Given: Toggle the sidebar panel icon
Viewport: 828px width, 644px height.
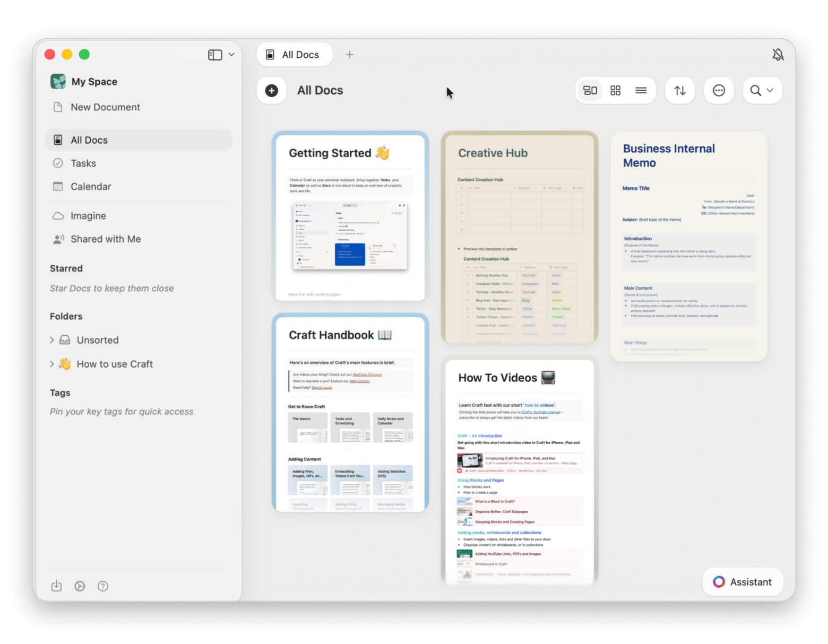Looking at the screenshot, I should pyautogui.click(x=215, y=55).
